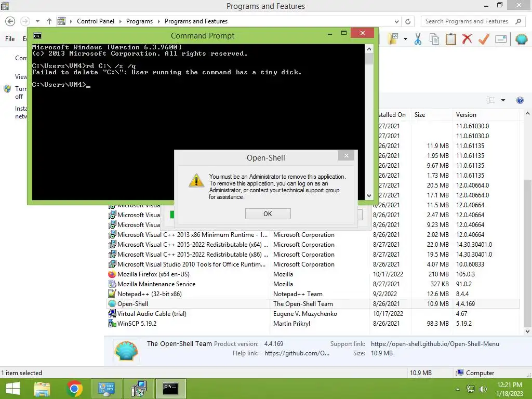Viewport: 532px width, 399px height.
Task: Click OK in the Open-Shell dialog
Action: tap(268, 214)
